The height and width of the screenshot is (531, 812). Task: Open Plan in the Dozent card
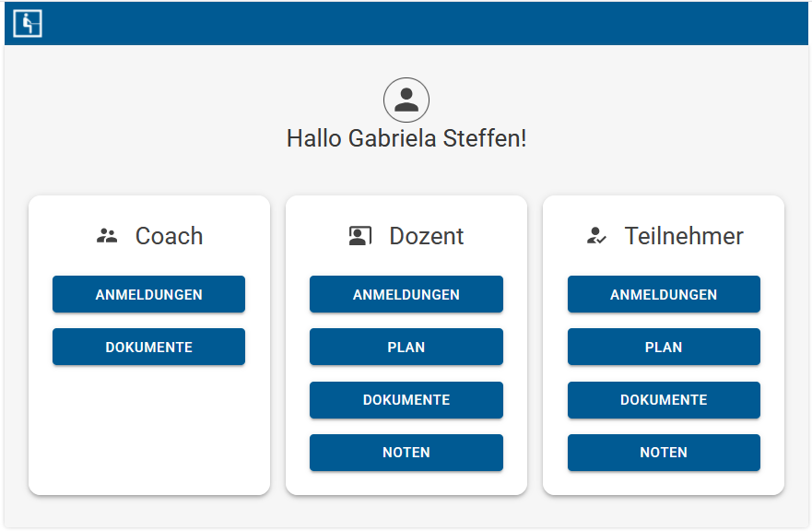pos(406,347)
